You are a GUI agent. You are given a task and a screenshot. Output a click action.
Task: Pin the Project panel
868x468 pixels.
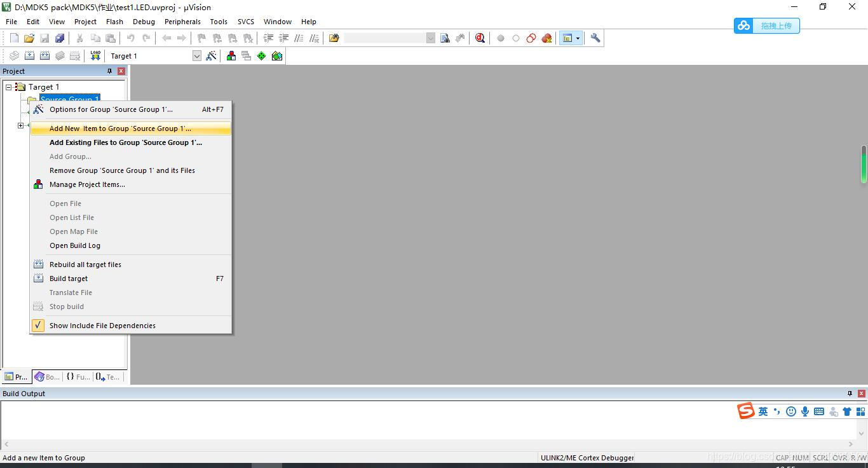coord(109,71)
